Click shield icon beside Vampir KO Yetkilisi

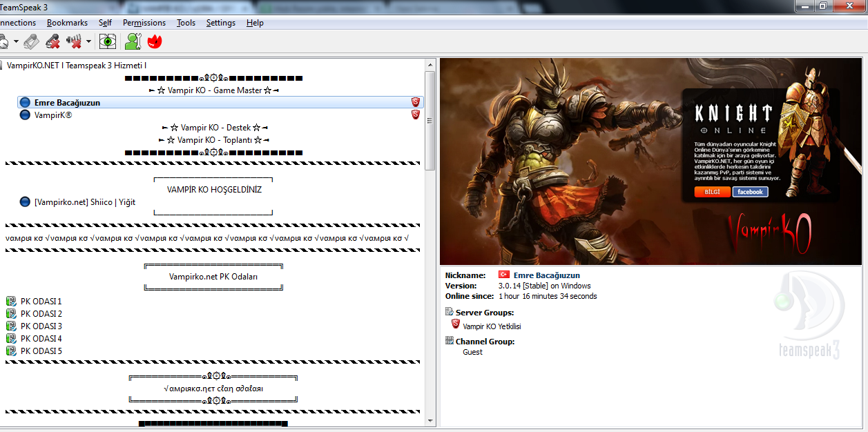[456, 324]
